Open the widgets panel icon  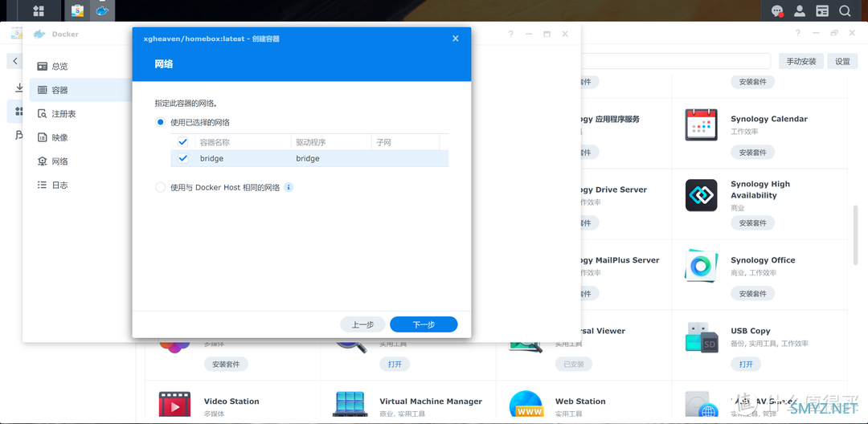click(x=823, y=10)
